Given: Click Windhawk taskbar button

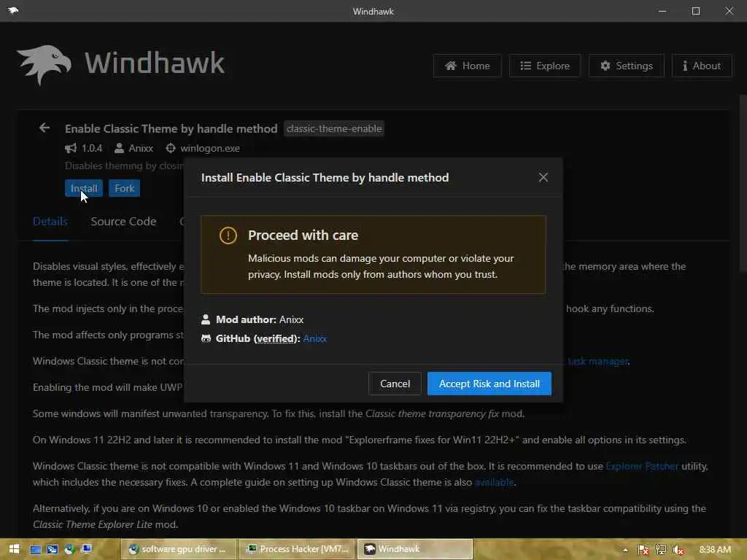Looking at the screenshot, I should click(x=414, y=549).
